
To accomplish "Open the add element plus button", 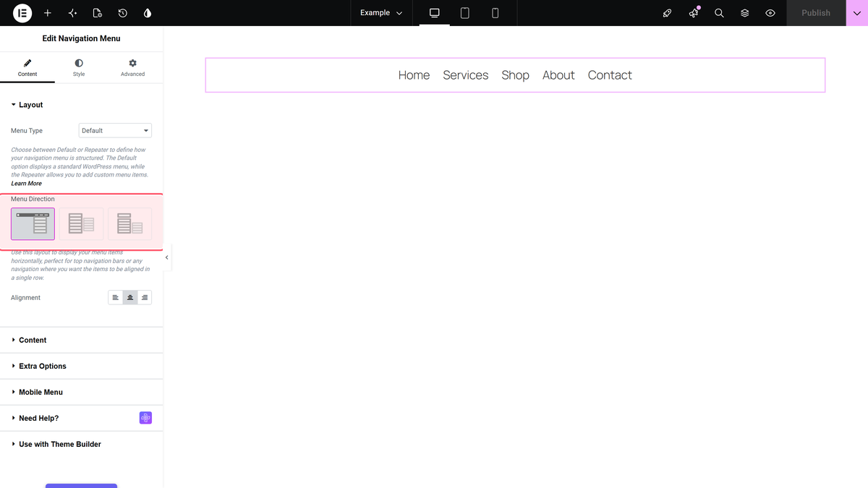I will (x=48, y=13).
